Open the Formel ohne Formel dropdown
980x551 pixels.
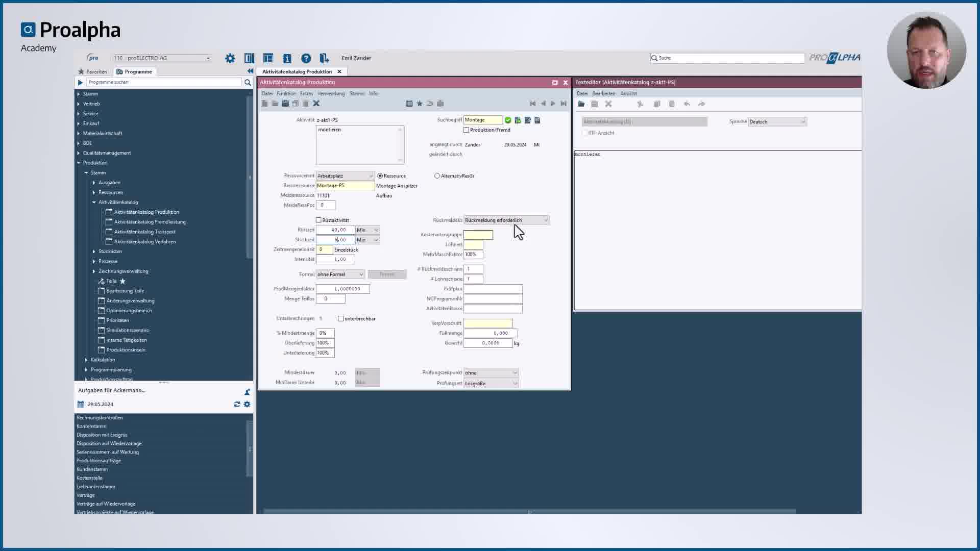340,274
